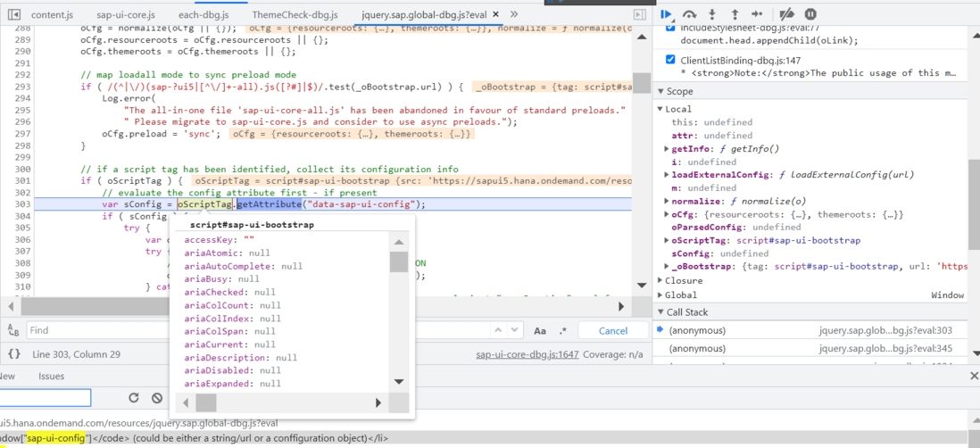This screenshot has height=448, width=980.
Task: Go to previous search match
Action: pyautogui.click(x=498, y=330)
